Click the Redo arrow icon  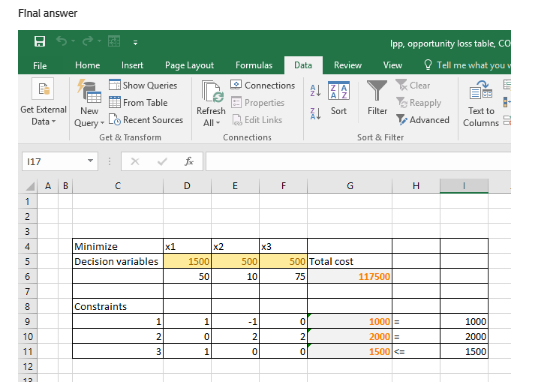click(x=88, y=41)
